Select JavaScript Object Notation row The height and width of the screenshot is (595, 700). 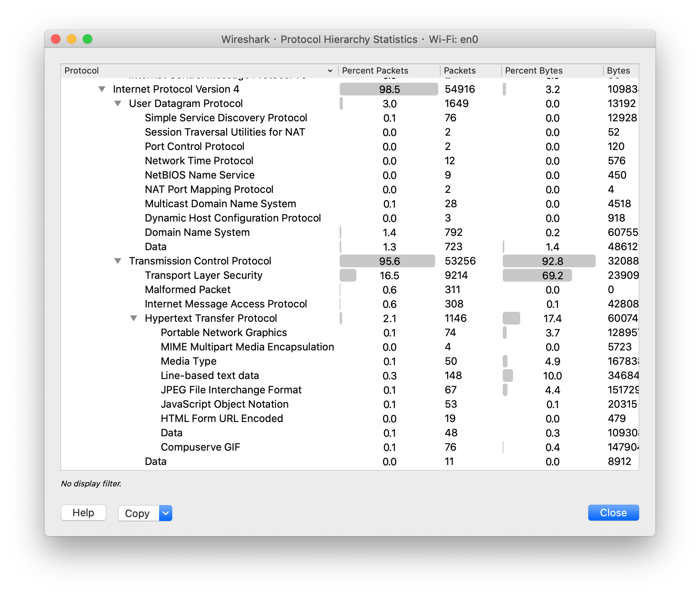pos(350,404)
